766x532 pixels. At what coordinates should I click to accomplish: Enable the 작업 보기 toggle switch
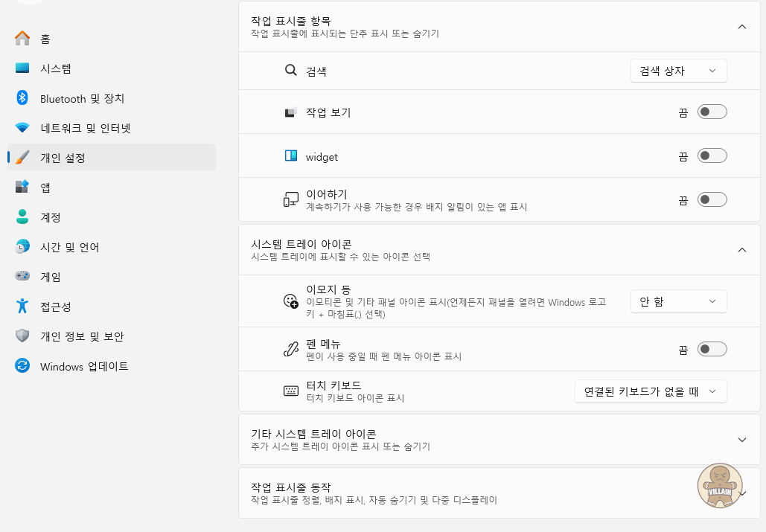click(712, 112)
